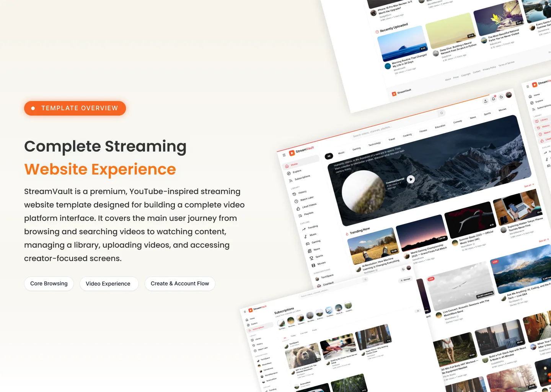Click search magnifier icon in center mockup
Screen dimensions: 551x392
(442, 113)
